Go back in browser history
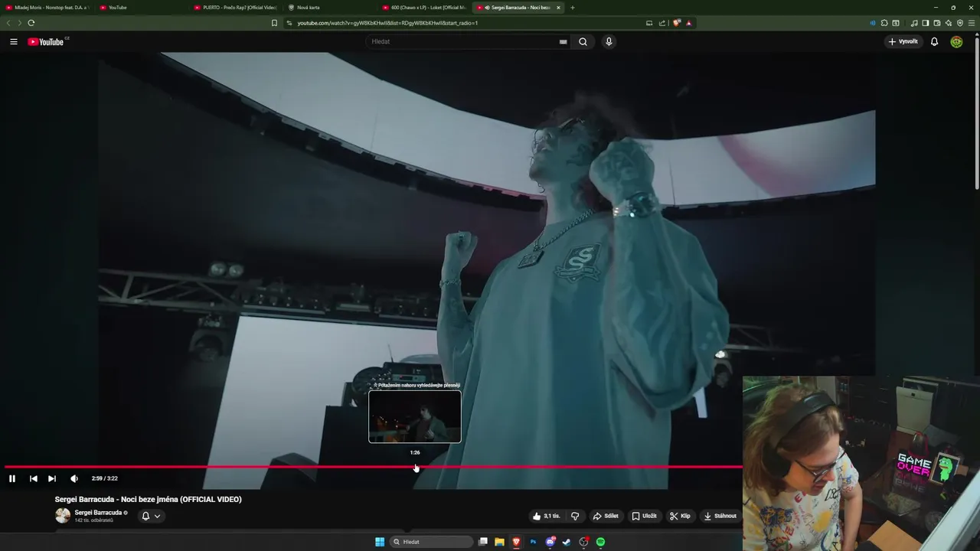This screenshot has width=980, height=551. (8, 23)
